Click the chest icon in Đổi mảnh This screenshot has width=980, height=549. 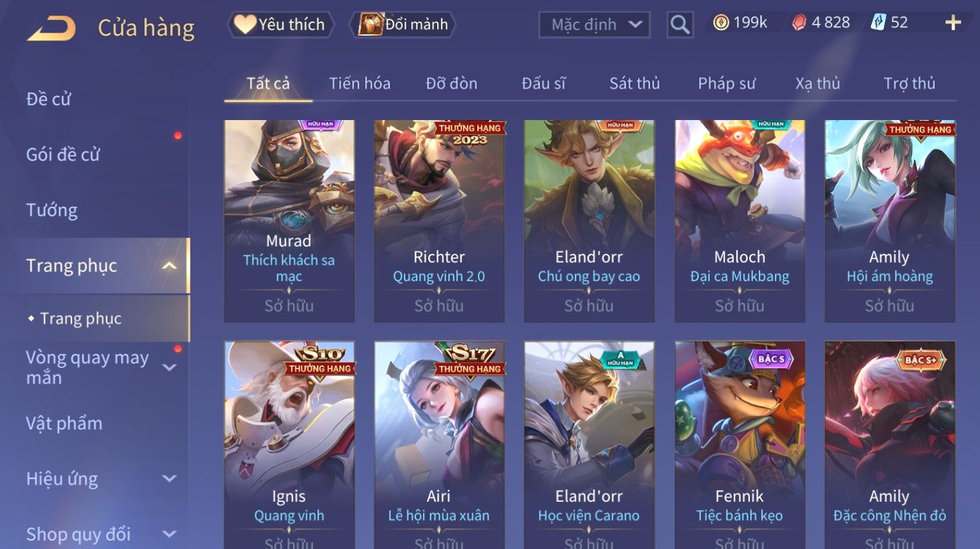(x=370, y=25)
